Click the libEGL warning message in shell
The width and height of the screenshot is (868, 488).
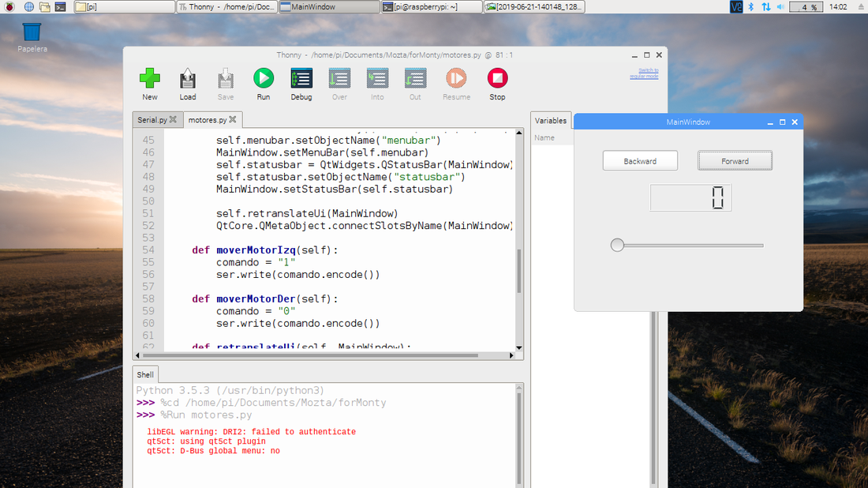251,431
